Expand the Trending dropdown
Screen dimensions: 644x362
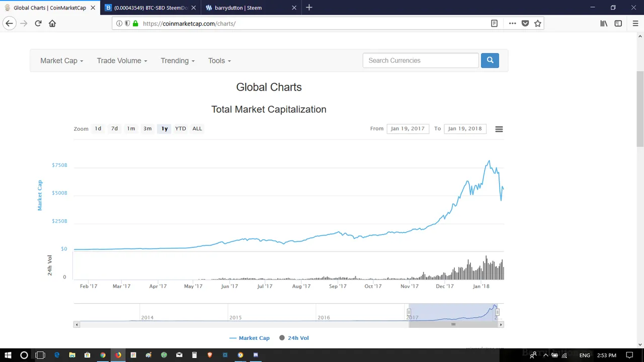click(178, 60)
